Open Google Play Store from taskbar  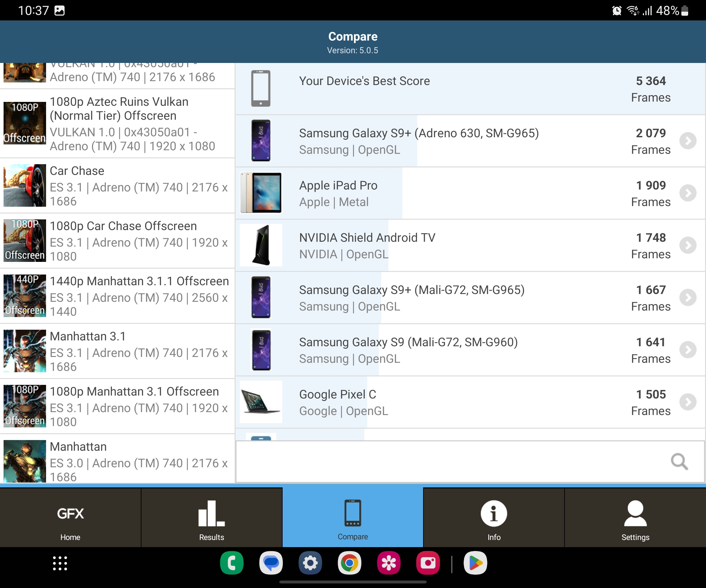[x=475, y=563]
